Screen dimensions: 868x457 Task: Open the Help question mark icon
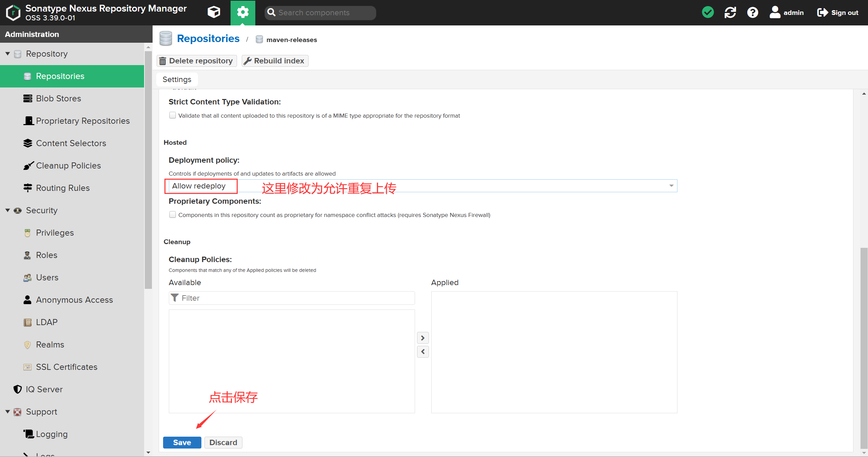752,13
